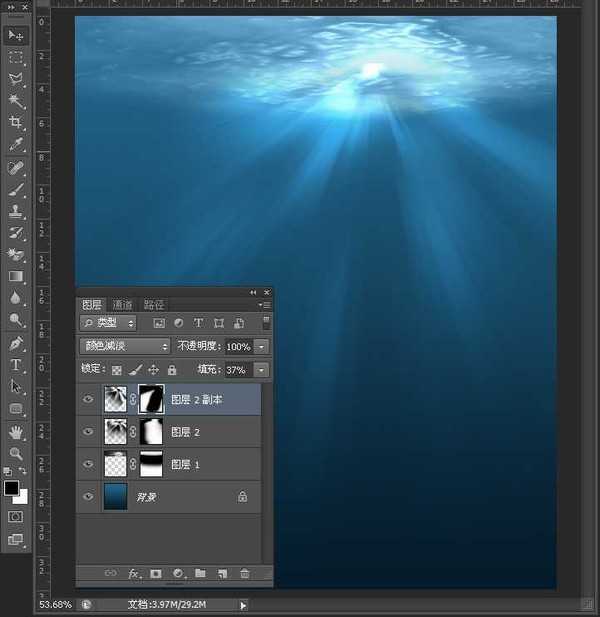Open the 类型 layer filter dropdown
The width and height of the screenshot is (600, 617).
click(108, 323)
